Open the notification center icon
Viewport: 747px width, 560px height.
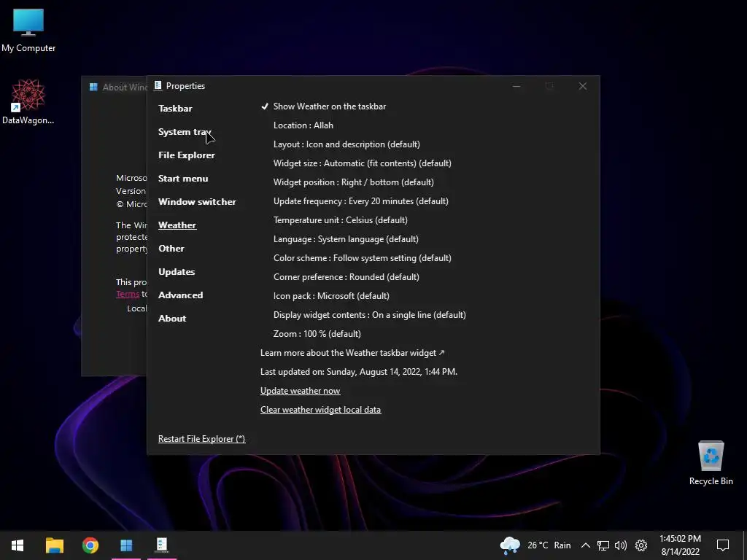[x=723, y=545]
